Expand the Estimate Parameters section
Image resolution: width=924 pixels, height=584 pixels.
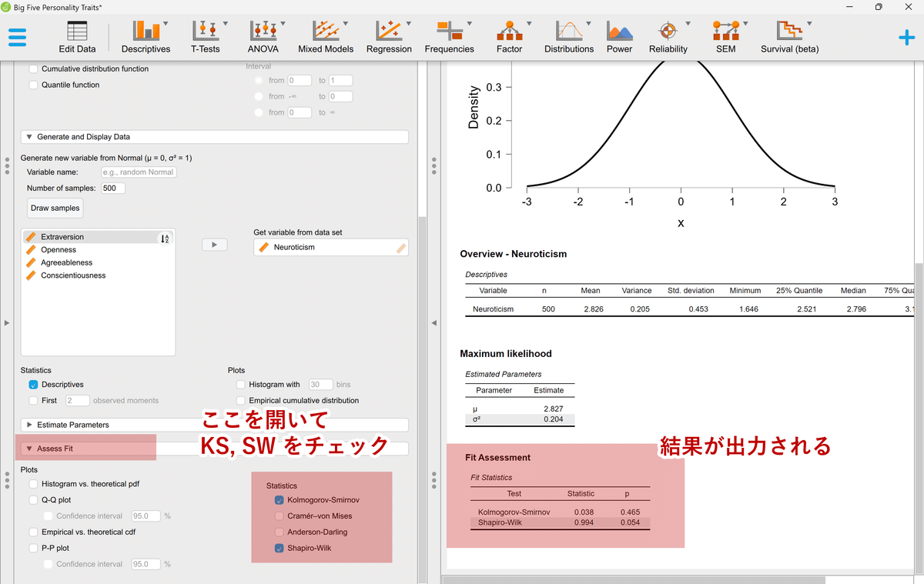click(x=31, y=424)
